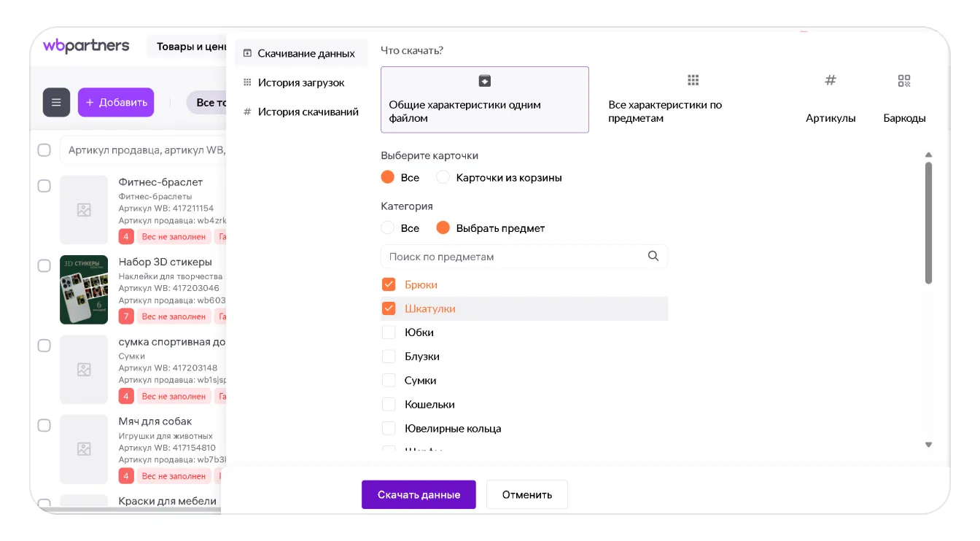Click the wbpartners logo
Viewport: 980px width, 541px height.
pyautogui.click(x=86, y=46)
